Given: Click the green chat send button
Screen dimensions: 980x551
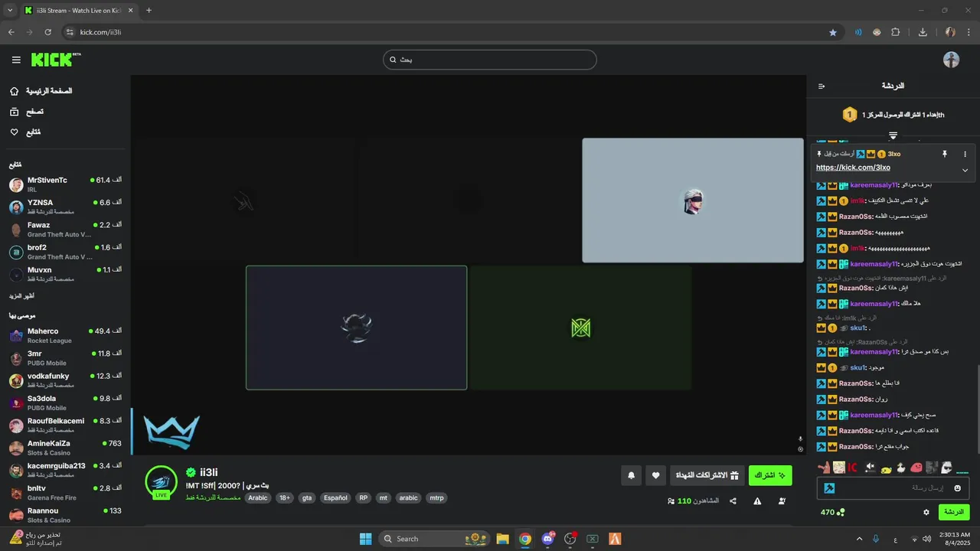Looking at the screenshot, I should tap(953, 512).
